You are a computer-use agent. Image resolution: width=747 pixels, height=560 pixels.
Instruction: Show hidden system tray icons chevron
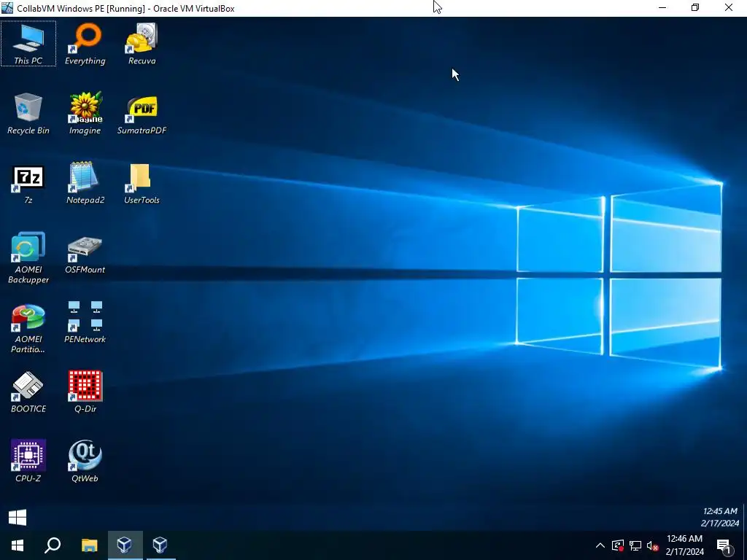[x=600, y=545]
